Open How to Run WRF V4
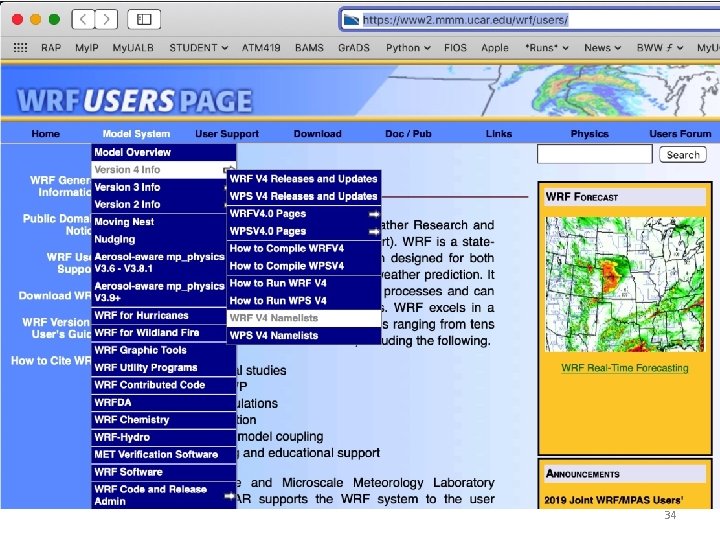 304,283
